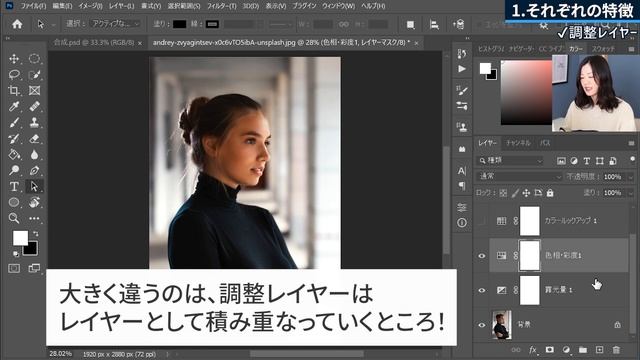This screenshot has width=640, height=360.
Task: Select the Clone Stamp tool
Action: (34, 122)
